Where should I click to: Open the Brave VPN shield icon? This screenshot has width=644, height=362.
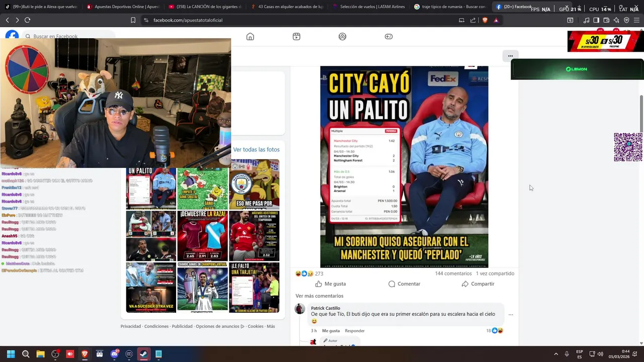coord(626,20)
